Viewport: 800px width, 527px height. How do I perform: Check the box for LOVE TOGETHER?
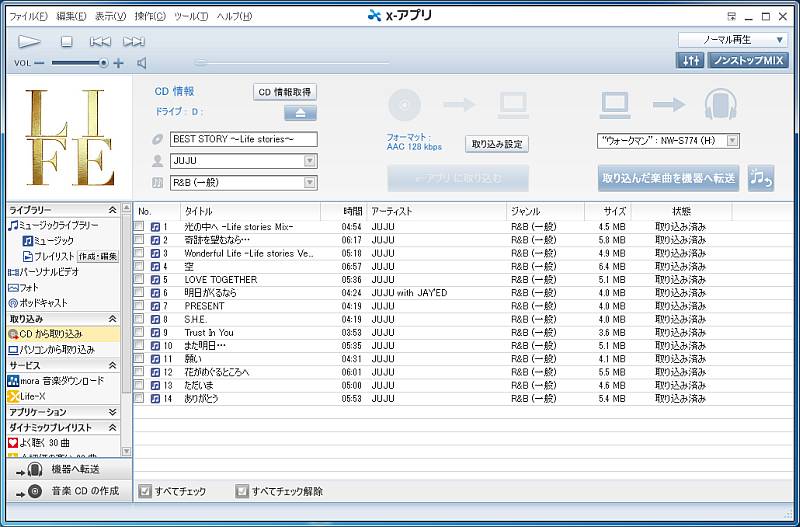coord(139,279)
